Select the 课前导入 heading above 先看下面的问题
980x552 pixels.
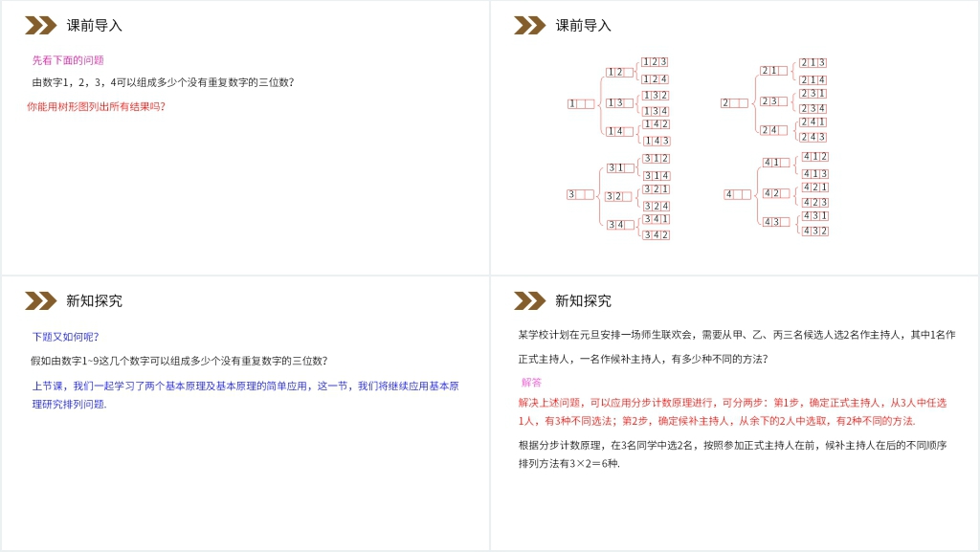coord(95,26)
